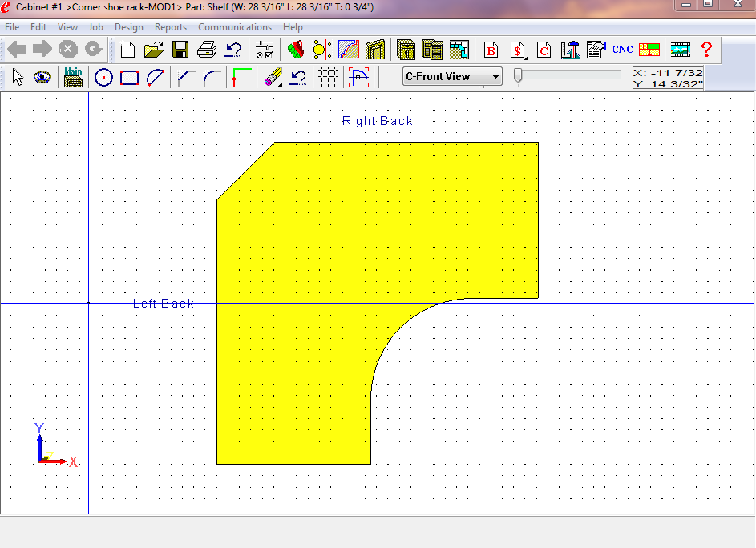
Task: Click the eye view icon
Action: (42, 78)
